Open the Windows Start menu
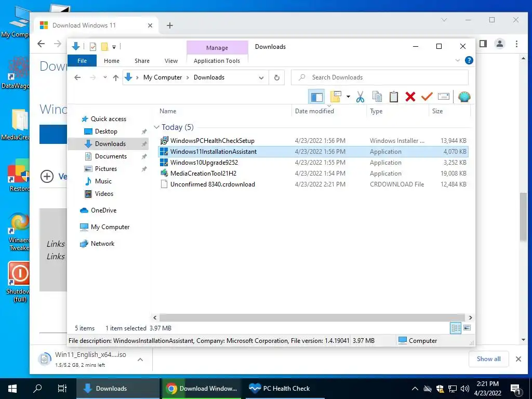This screenshot has width=532, height=399. click(x=12, y=389)
